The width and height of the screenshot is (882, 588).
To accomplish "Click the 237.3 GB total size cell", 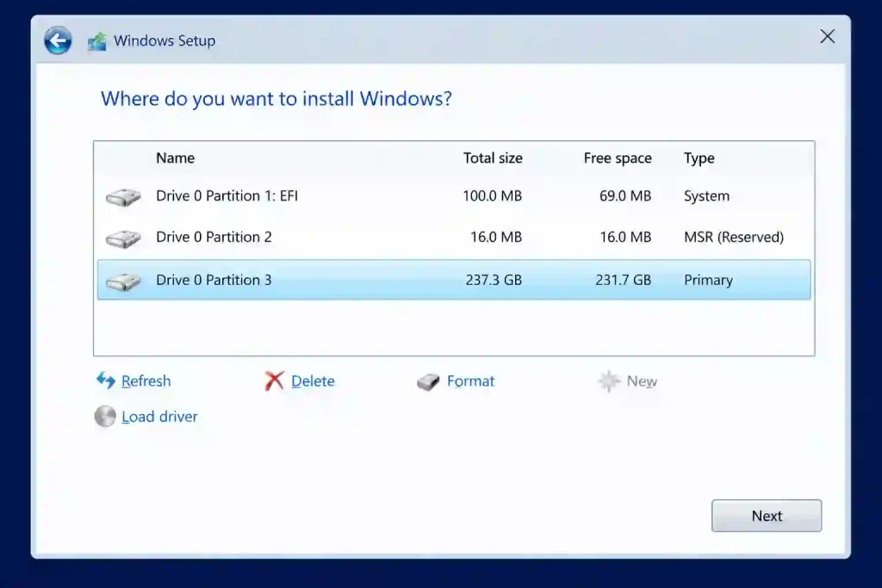I will [494, 280].
